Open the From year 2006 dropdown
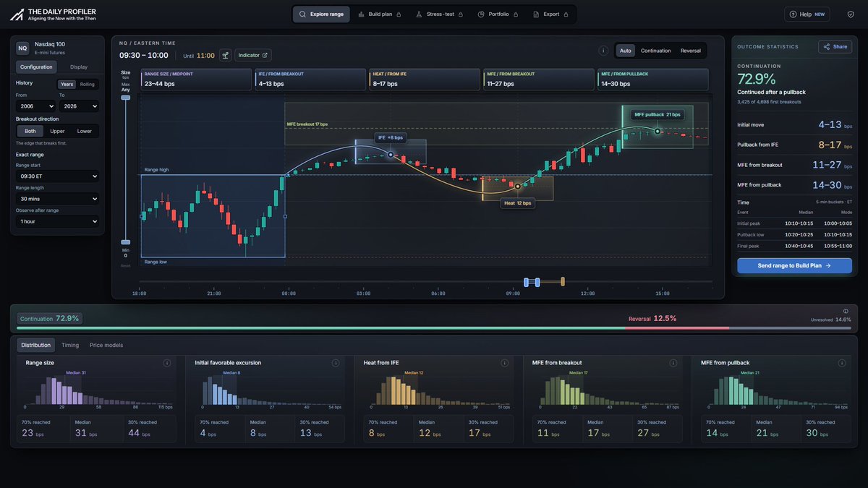The height and width of the screenshot is (488, 868). click(x=35, y=106)
